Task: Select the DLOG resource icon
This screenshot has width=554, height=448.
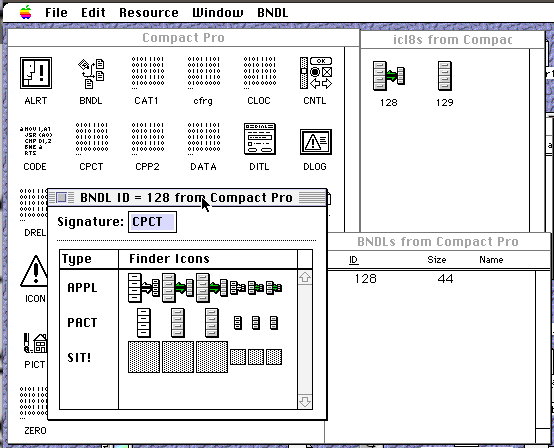Action: (x=316, y=142)
